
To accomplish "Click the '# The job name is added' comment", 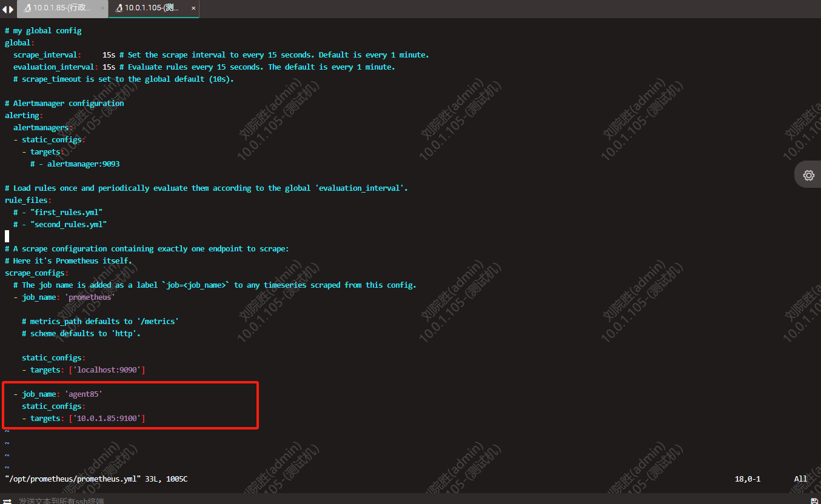I will coord(215,285).
